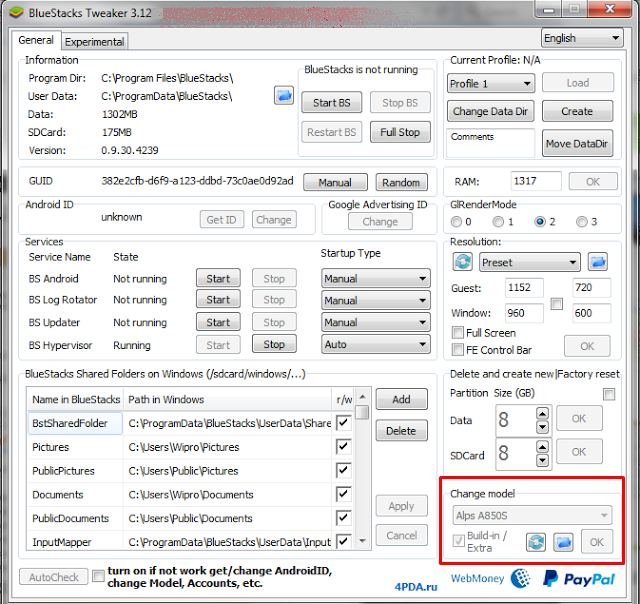This screenshot has height=604, width=640.
Task: Enable the FE Control Bar checkbox
Action: pos(458,350)
